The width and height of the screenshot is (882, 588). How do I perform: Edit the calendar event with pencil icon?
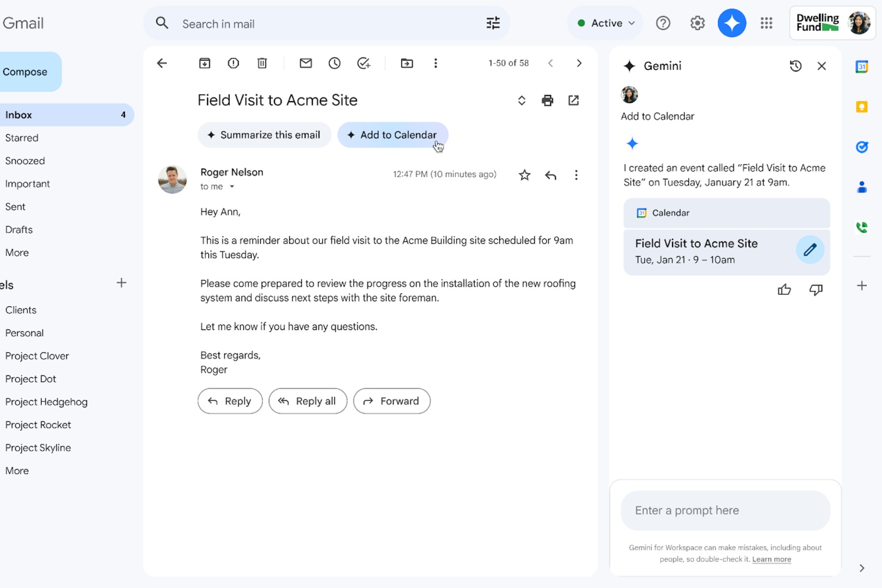point(810,250)
